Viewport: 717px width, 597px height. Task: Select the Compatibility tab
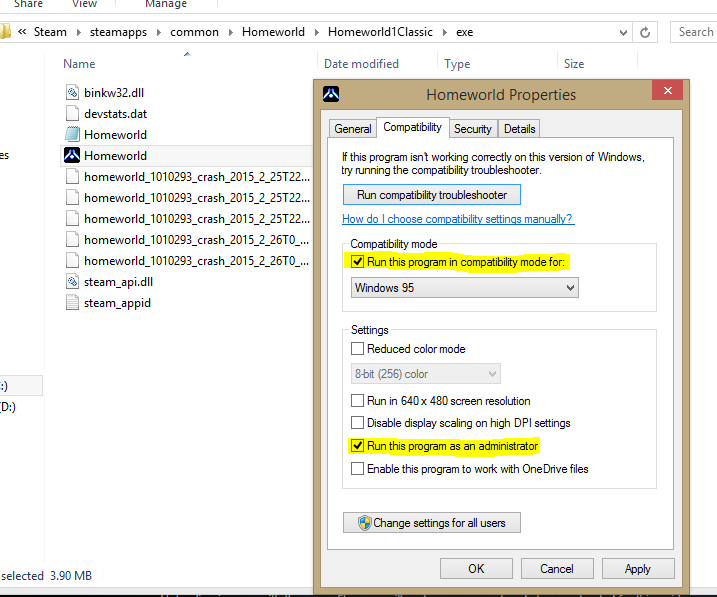click(412, 127)
